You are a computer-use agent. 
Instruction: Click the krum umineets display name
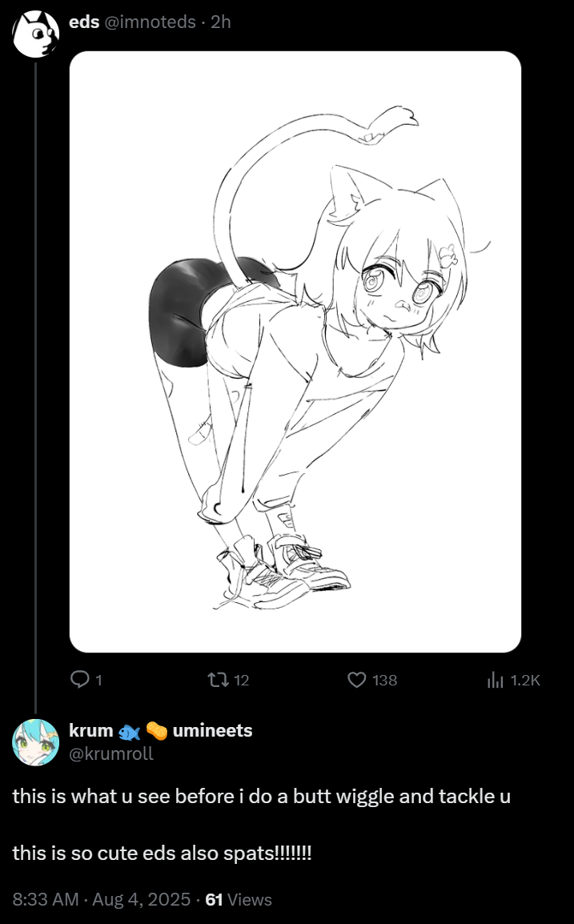[x=161, y=731]
